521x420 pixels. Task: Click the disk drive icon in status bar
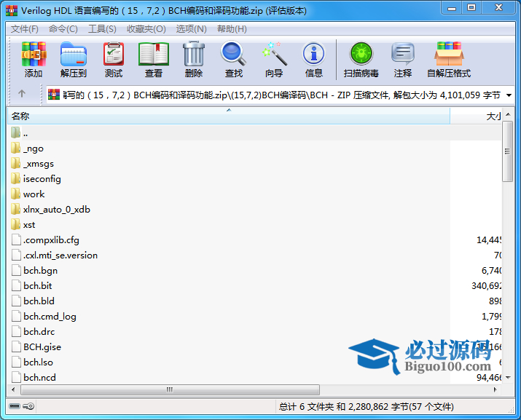15,406
